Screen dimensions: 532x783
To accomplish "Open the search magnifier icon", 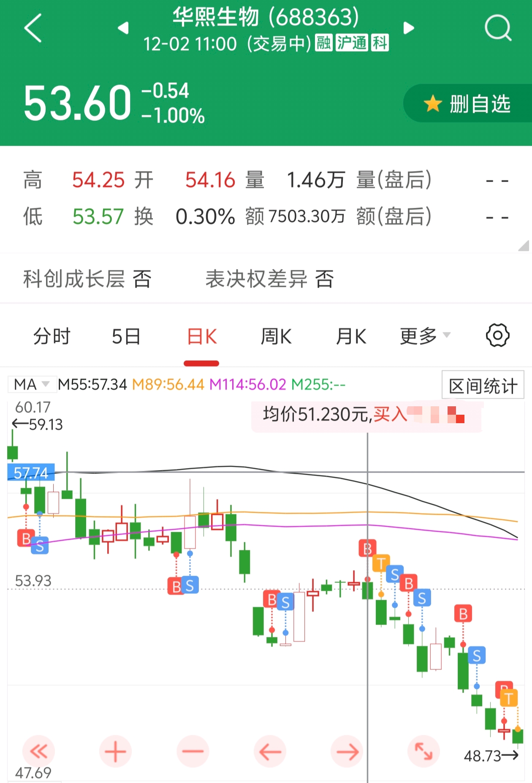I will 498,28.
